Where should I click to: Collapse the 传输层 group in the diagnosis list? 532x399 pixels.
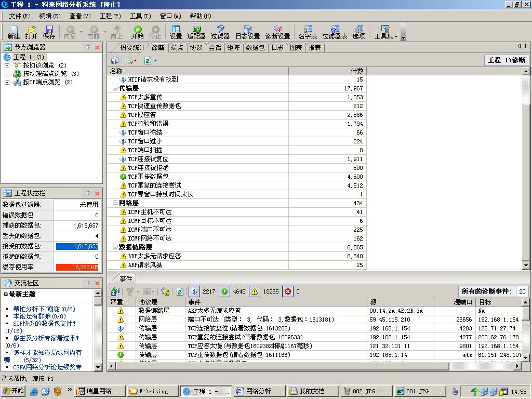tap(115, 88)
